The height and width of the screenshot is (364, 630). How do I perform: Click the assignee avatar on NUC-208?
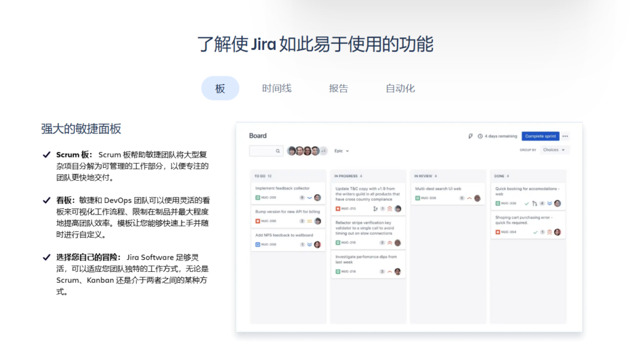tap(317, 244)
